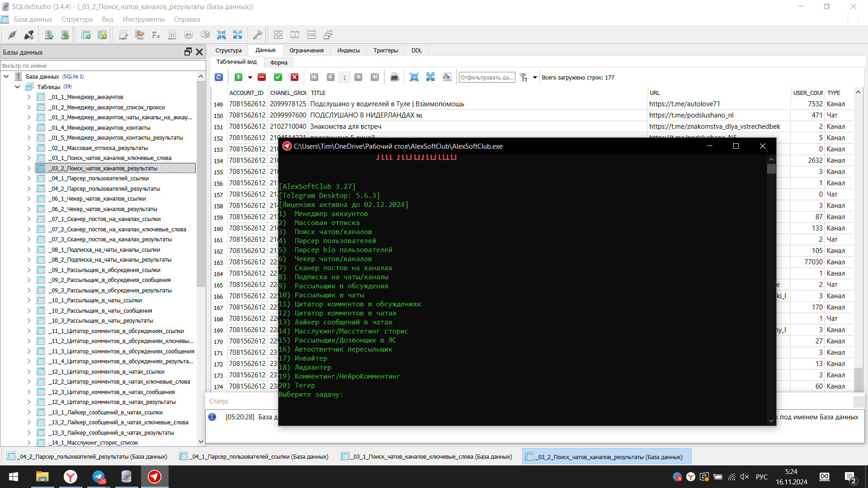This screenshot has height=488, width=868.
Task: Click the tile windows layout icon
Action: [278, 35]
